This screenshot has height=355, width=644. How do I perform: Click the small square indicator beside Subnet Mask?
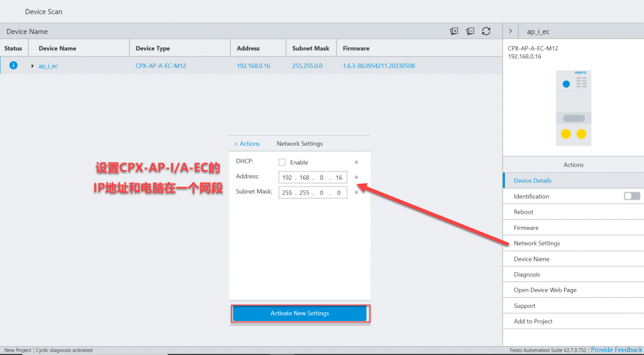[356, 192]
